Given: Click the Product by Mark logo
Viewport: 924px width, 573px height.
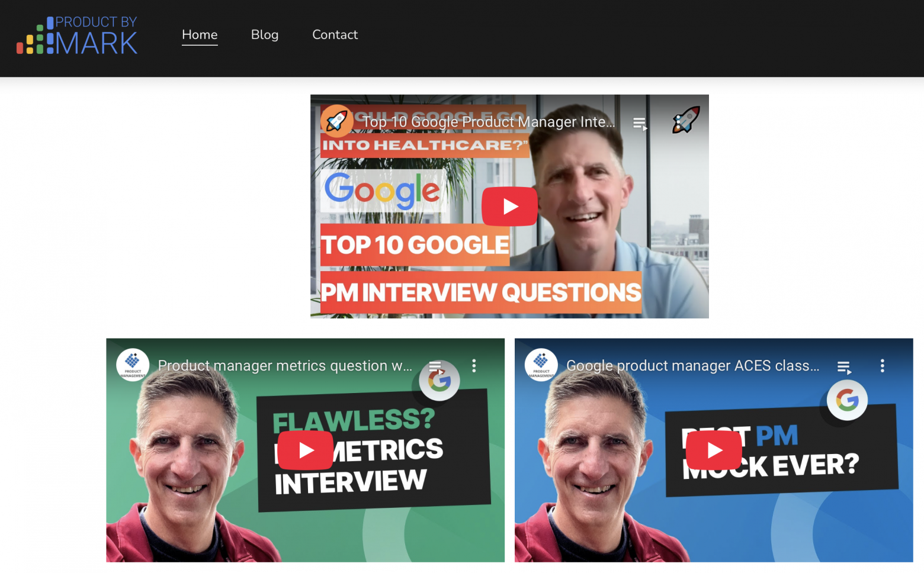Looking at the screenshot, I should pyautogui.click(x=77, y=36).
